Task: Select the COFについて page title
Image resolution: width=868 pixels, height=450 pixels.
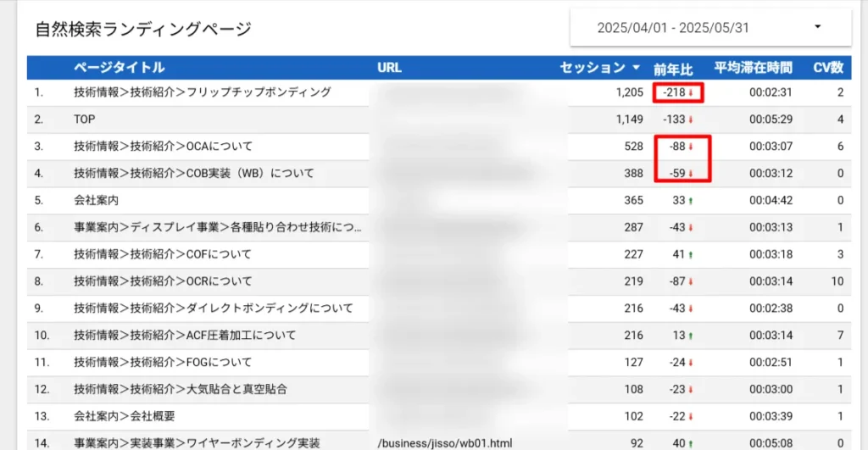Action: click(163, 254)
